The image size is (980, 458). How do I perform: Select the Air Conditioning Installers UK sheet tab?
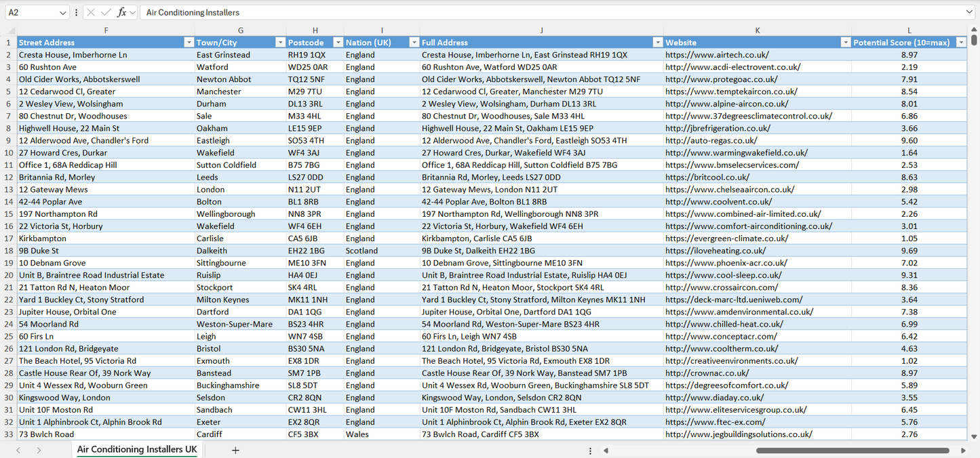pyautogui.click(x=137, y=450)
